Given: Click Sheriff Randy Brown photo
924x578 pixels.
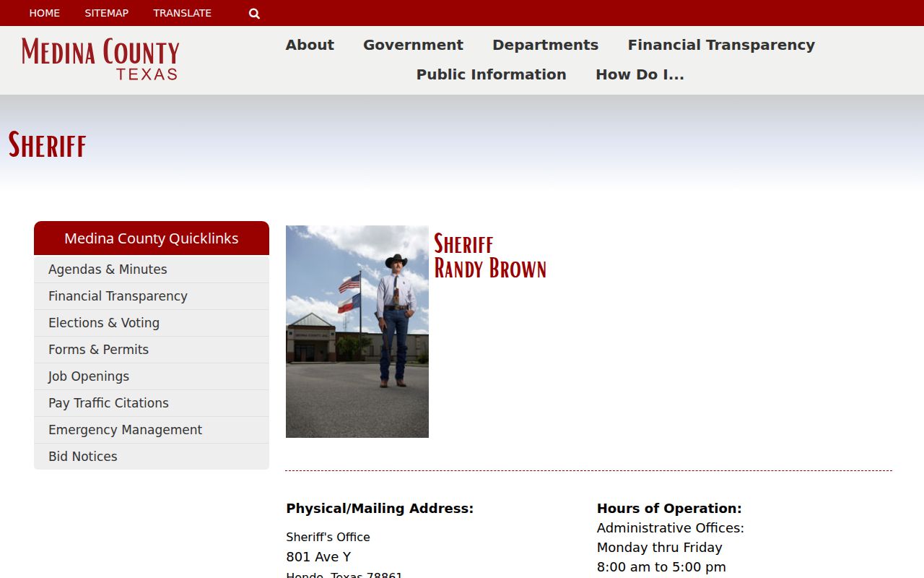Looking at the screenshot, I should (357, 332).
